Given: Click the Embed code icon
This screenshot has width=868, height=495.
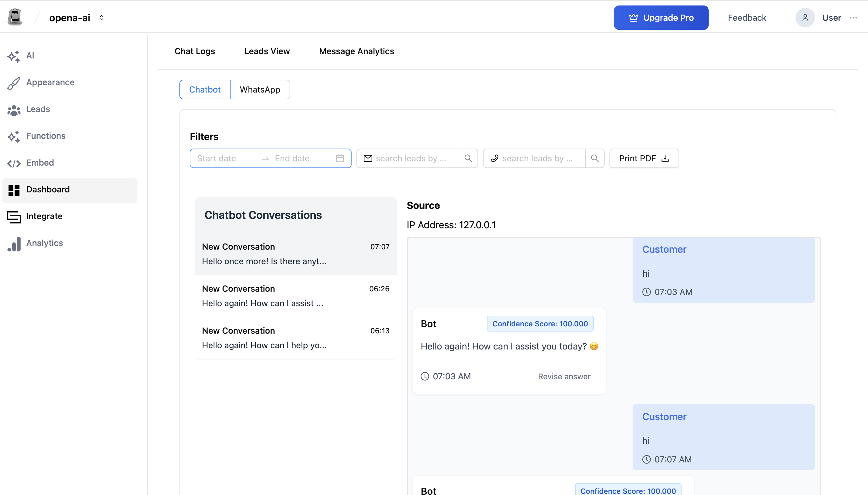Looking at the screenshot, I should 14,163.
